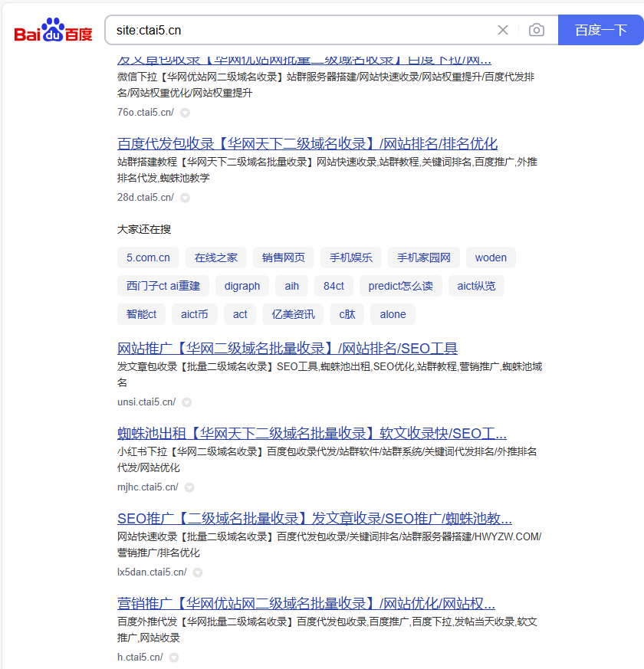Viewport: 644px width, 669px height.
Task: Select related search 手机娱乐
Action: 351,257
